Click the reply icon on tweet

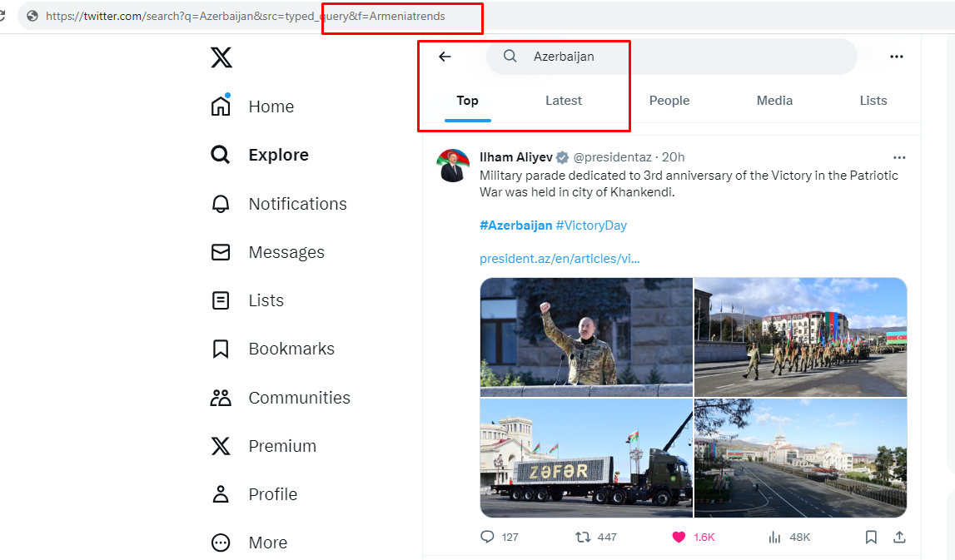pyautogui.click(x=488, y=537)
